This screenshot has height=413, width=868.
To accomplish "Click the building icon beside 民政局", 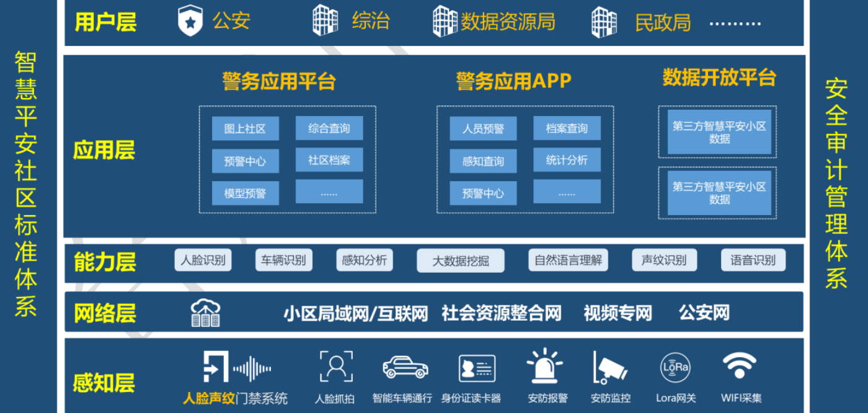I will point(604,22).
